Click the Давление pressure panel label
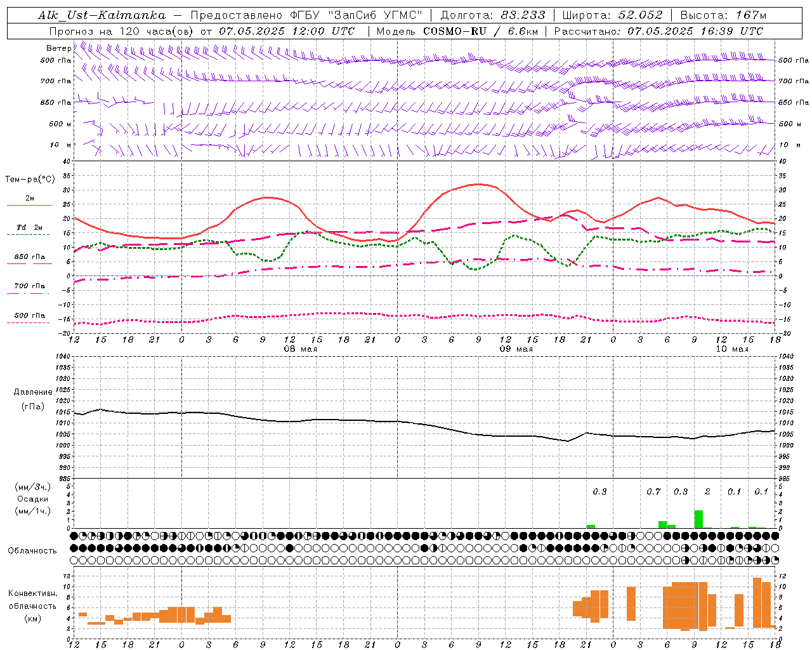The image size is (812, 650). tap(33, 392)
